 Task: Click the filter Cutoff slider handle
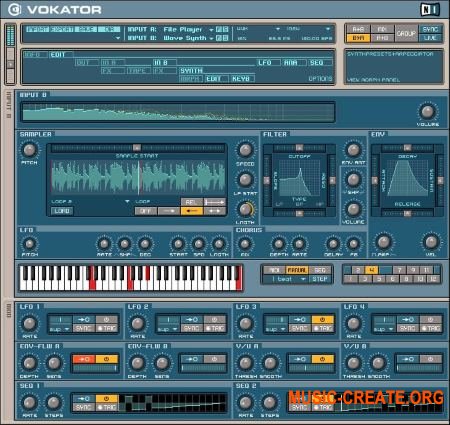(x=299, y=148)
